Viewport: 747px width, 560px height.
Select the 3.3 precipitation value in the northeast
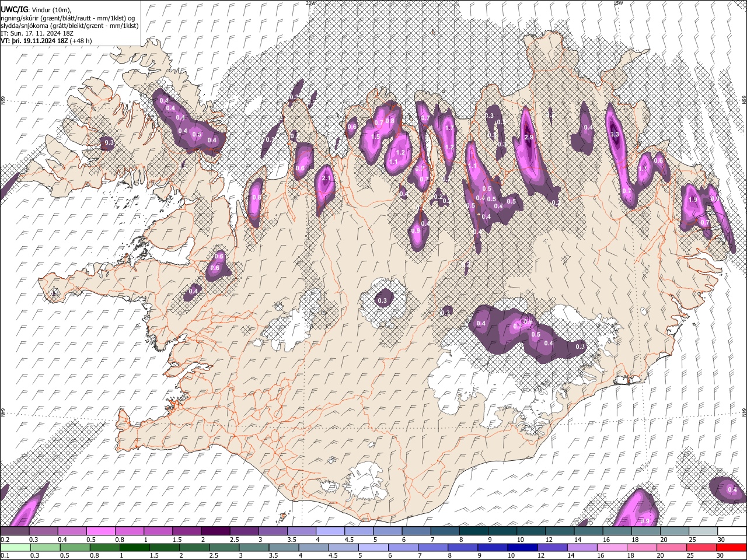(614, 134)
